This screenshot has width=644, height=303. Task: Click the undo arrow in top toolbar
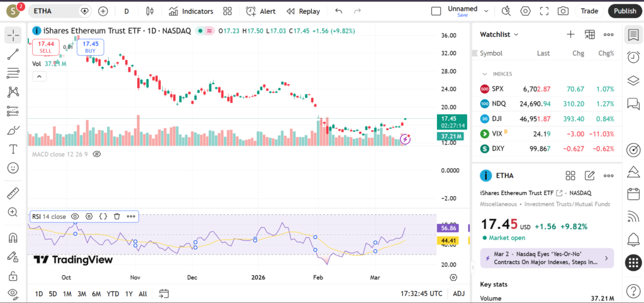click(339, 11)
